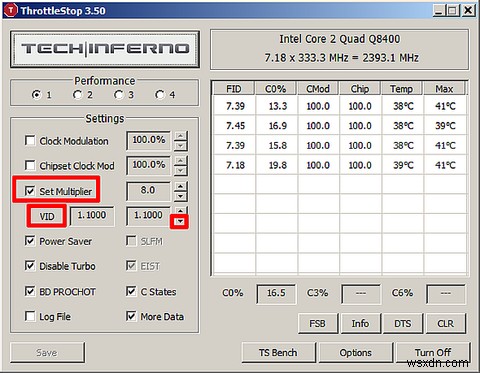Image resolution: width=480 pixels, height=373 pixels.
Task: Click the Max cell 39°C
Action: click(445, 126)
